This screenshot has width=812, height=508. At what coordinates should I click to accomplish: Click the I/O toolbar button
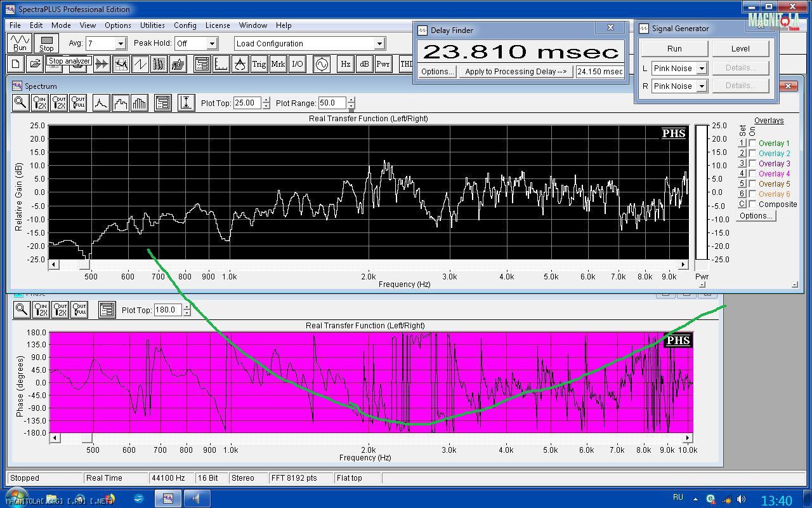297,64
